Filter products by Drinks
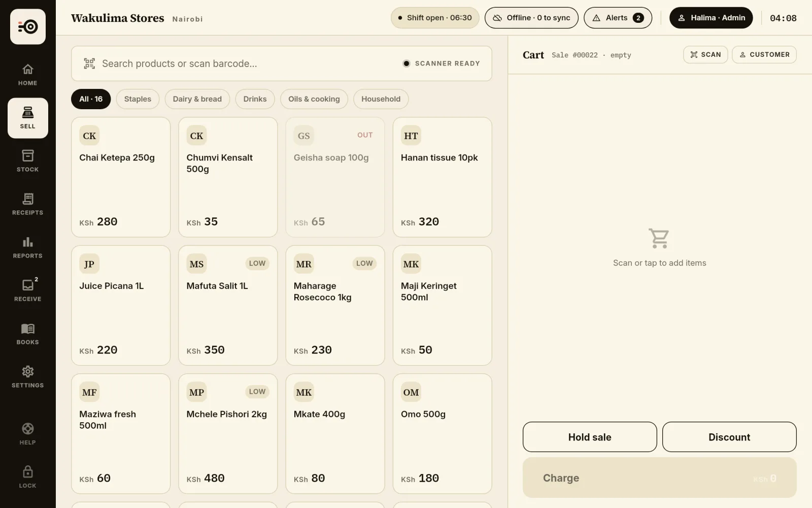Screen dimensions: 812x508 [x=255, y=99]
